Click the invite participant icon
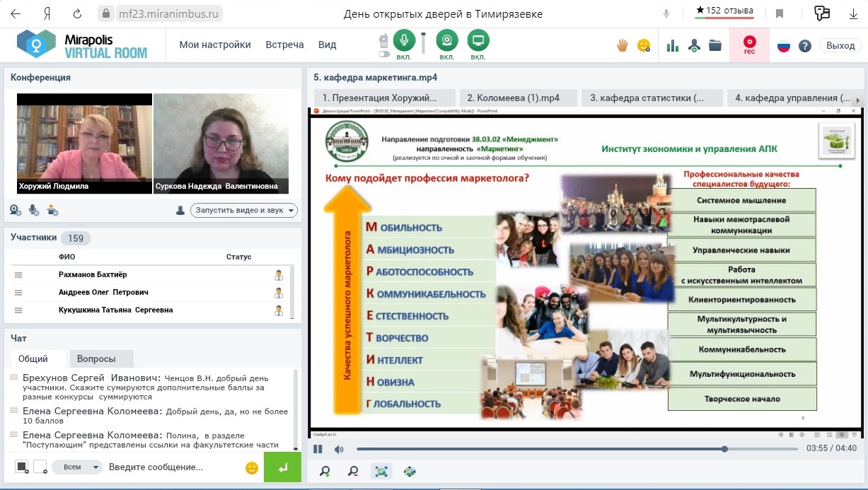This screenshot has width=868, height=490. point(694,46)
